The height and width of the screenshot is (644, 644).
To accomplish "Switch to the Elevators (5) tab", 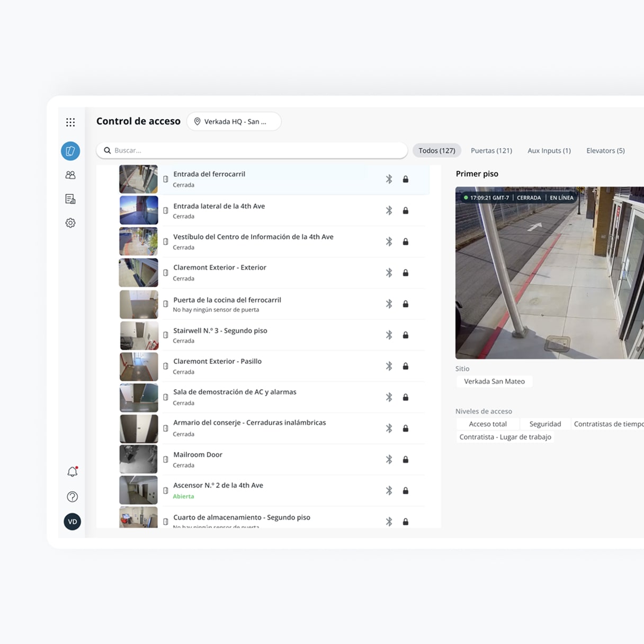I will pos(605,150).
